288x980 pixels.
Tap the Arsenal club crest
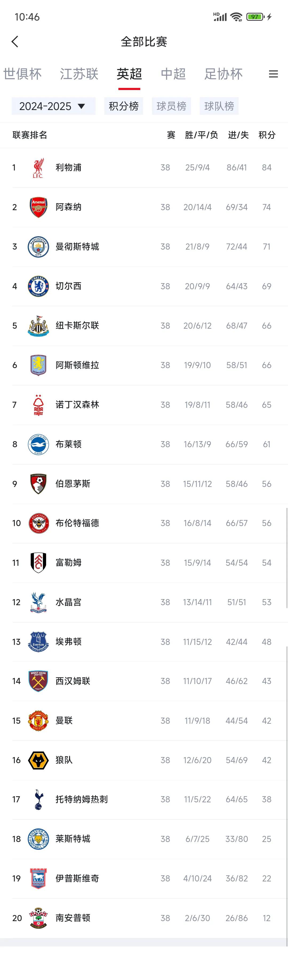coord(38,207)
